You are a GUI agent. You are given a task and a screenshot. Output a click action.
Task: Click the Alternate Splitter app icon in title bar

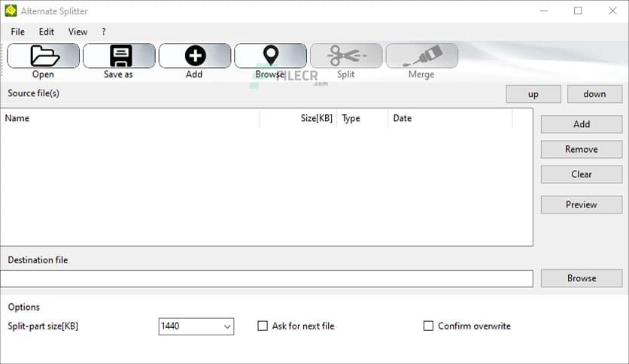point(11,11)
